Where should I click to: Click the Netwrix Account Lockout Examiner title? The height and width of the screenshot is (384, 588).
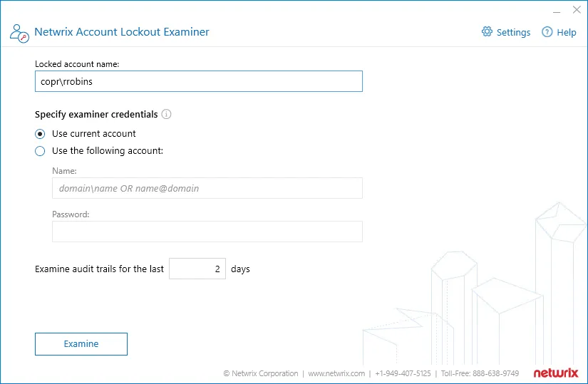(x=122, y=32)
